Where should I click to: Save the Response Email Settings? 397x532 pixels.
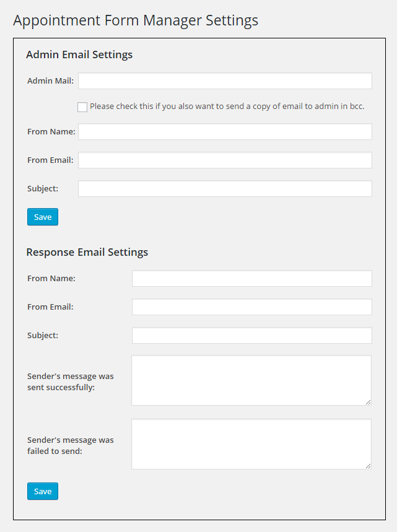click(43, 491)
